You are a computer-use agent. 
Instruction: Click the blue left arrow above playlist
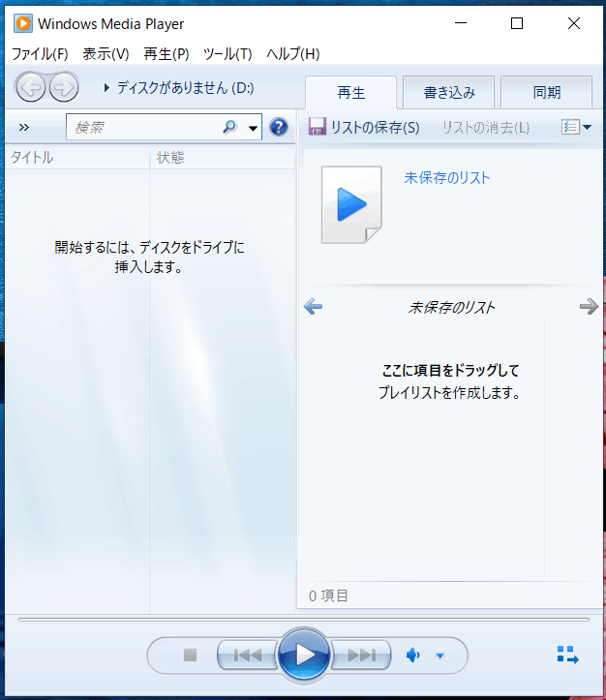point(313,307)
